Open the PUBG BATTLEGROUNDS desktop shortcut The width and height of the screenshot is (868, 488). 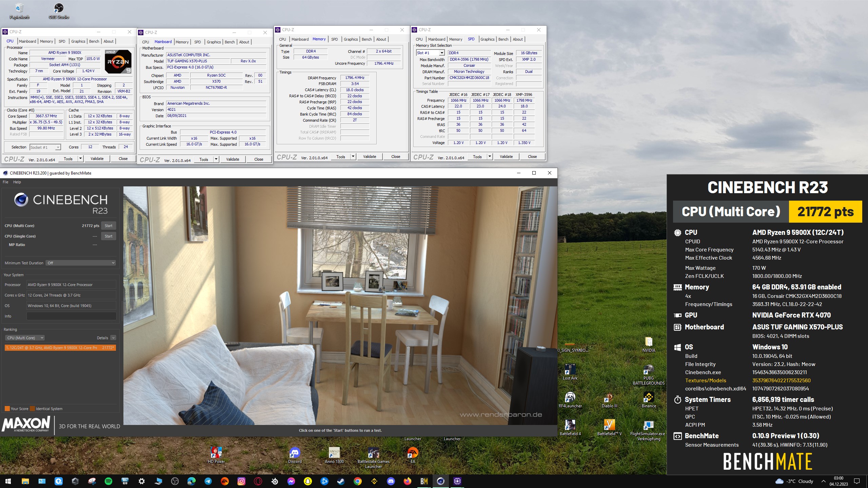click(649, 374)
